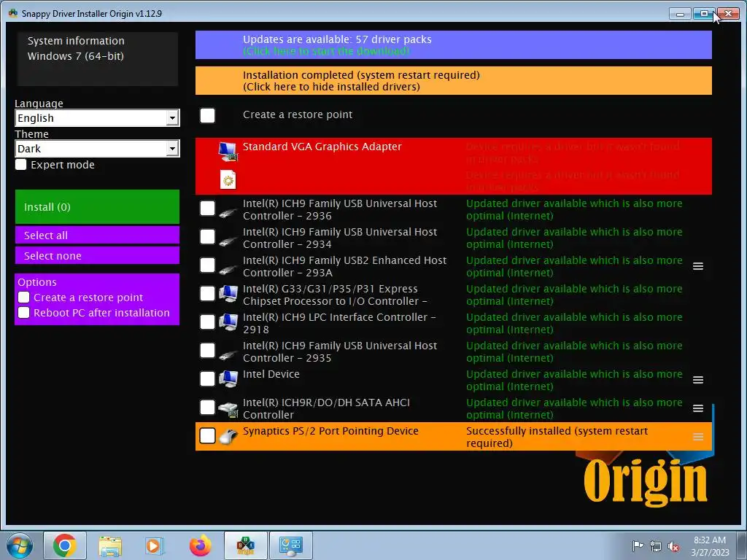Launch Firefox from the taskbar
The height and width of the screenshot is (560, 747).
(200, 545)
